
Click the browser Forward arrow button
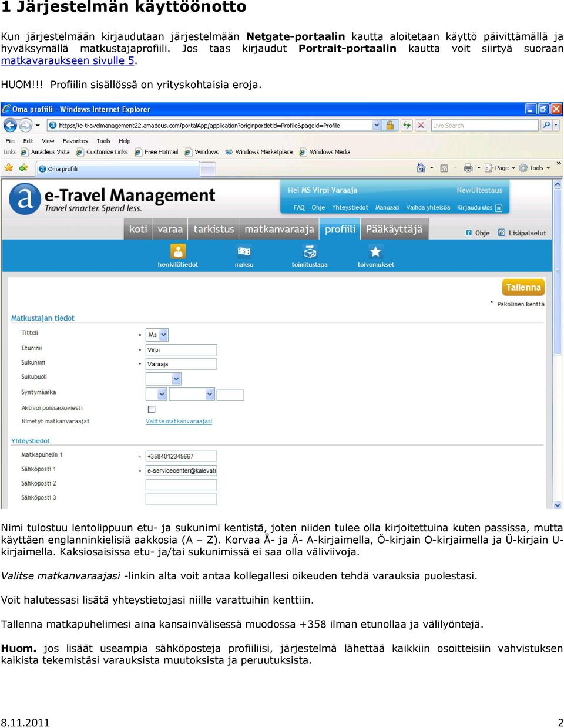(25, 125)
